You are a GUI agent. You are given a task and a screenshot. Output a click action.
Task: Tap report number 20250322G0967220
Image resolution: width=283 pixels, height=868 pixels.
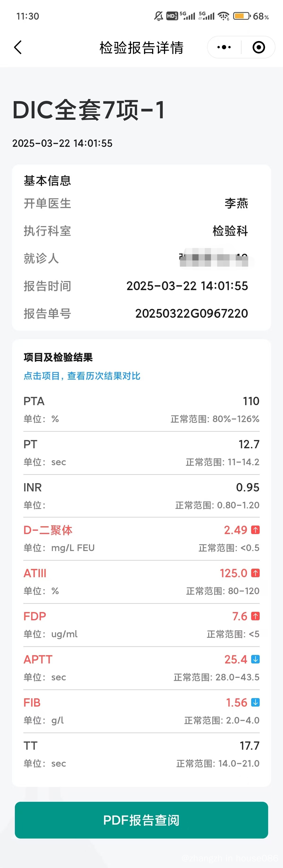[191, 314]
